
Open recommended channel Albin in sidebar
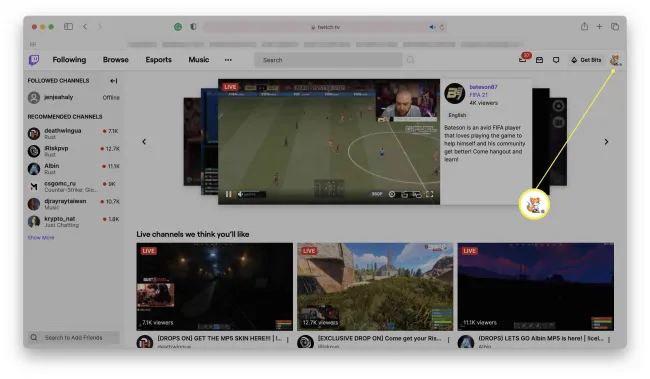point(73,169)
